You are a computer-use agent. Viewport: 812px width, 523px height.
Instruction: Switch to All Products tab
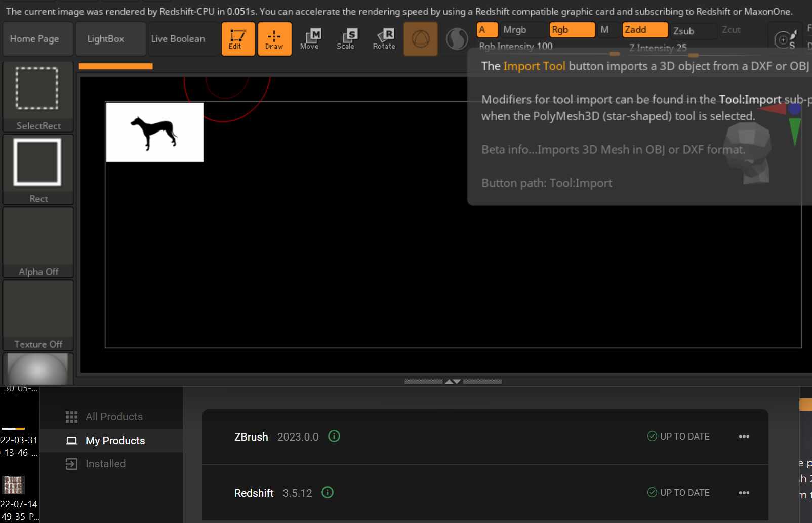click(x=113, y=417)
